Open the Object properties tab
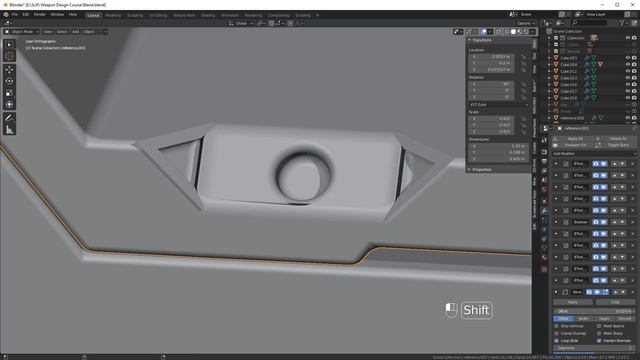The height and width of the screenshot is (360, 640). pyautogui.click(x=544, y=201)
